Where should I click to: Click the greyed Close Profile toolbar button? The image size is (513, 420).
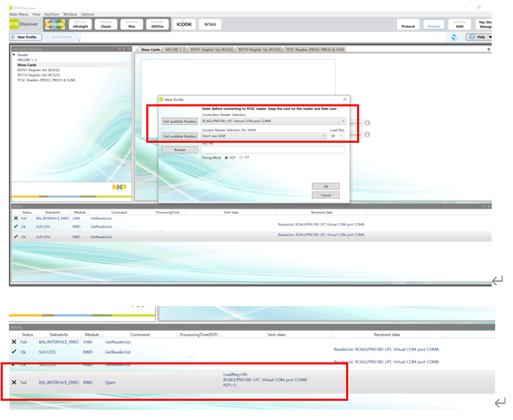pyautogui.click(x=60, y=37)
